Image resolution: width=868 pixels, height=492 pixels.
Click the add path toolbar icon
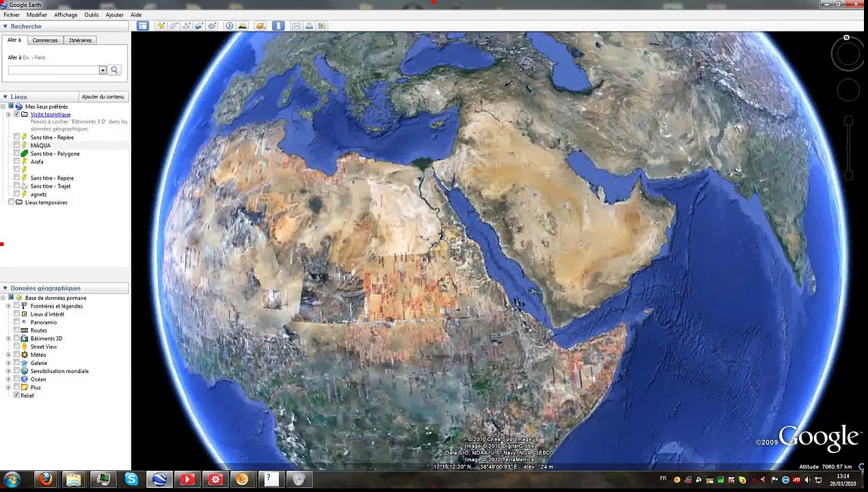pyautogui.click(x=187, y=26)
